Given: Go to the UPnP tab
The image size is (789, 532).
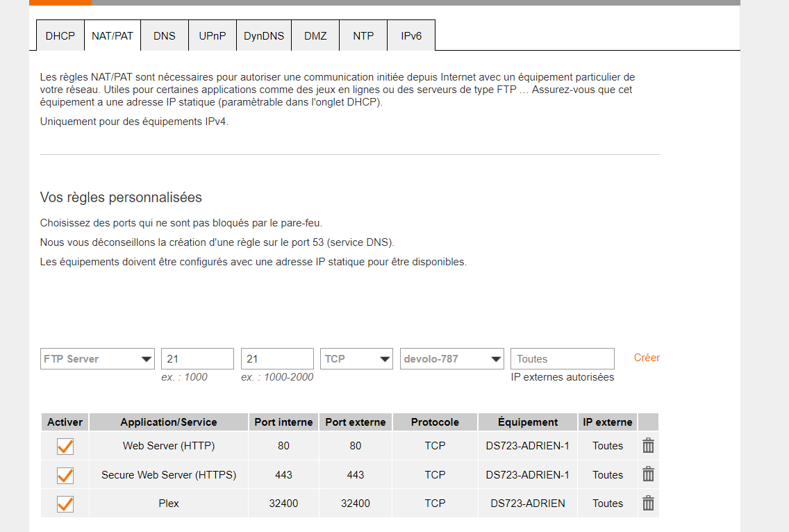Looking at the screenshot, I should tap(213, 36).
